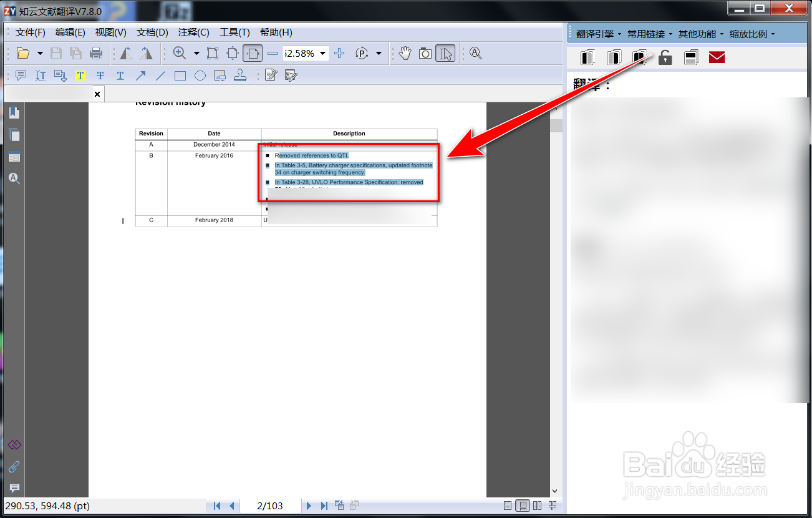Go to the next page
812x518 pixels.
point(309,506)
